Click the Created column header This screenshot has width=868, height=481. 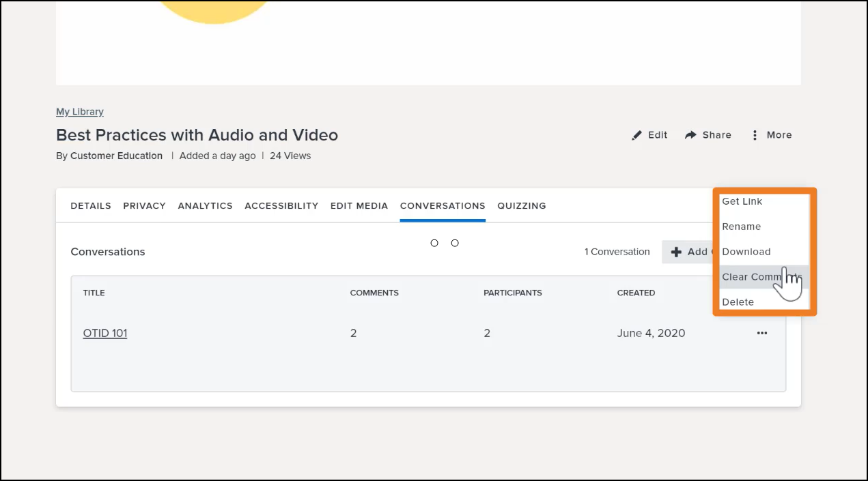point(636,293)
